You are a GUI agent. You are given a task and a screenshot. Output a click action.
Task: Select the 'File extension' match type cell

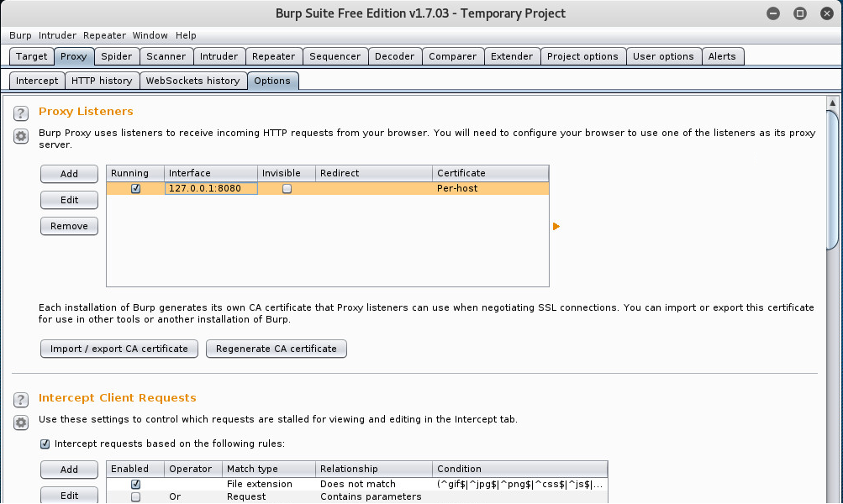pos(269,484)
